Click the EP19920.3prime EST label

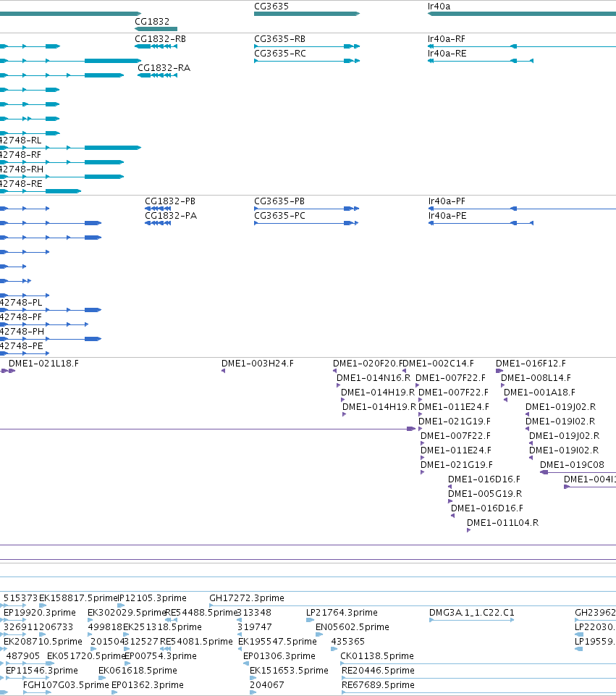pos(40,613)
